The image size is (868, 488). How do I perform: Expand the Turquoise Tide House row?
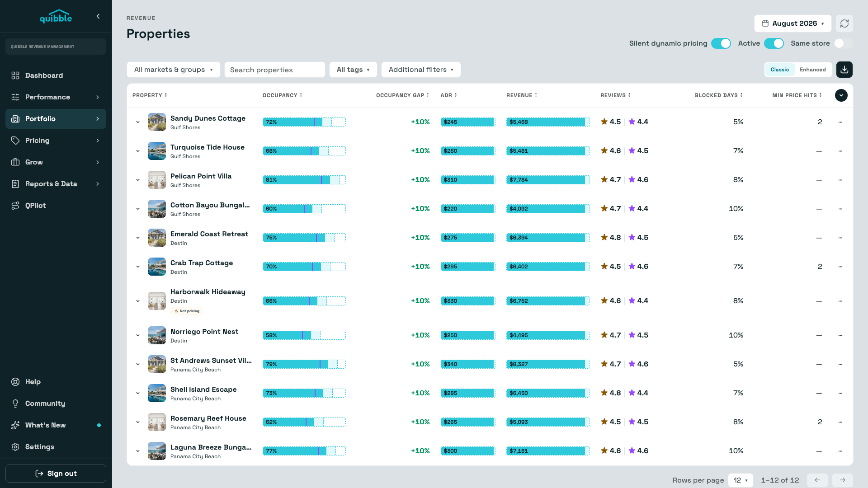[x=138, y=151]
